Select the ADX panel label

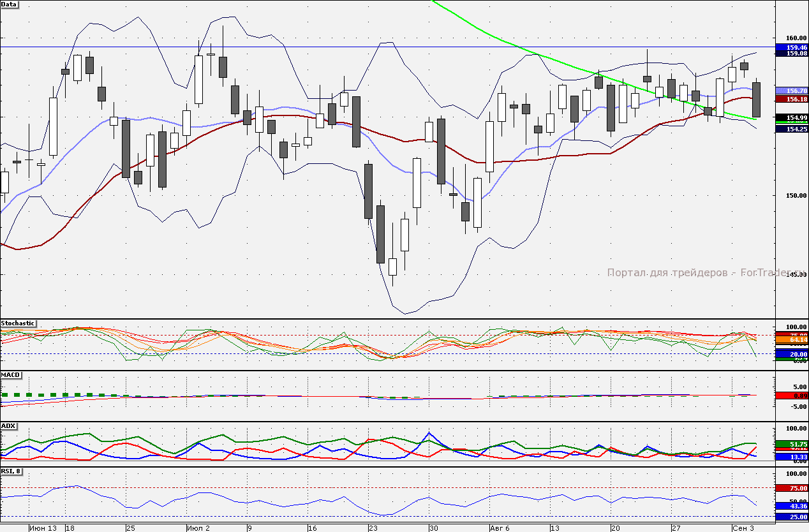click(x=8, y=425)
